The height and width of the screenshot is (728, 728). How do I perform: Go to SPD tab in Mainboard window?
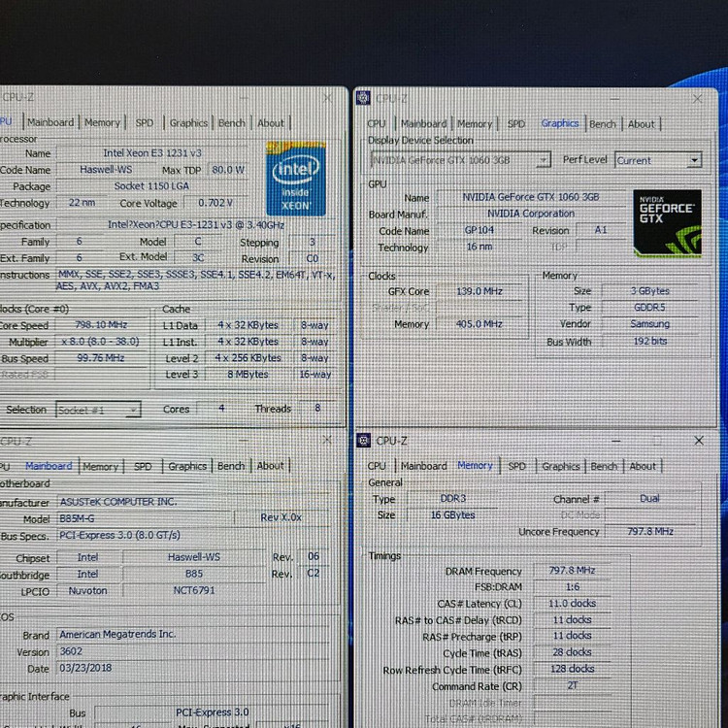point(143,466)
